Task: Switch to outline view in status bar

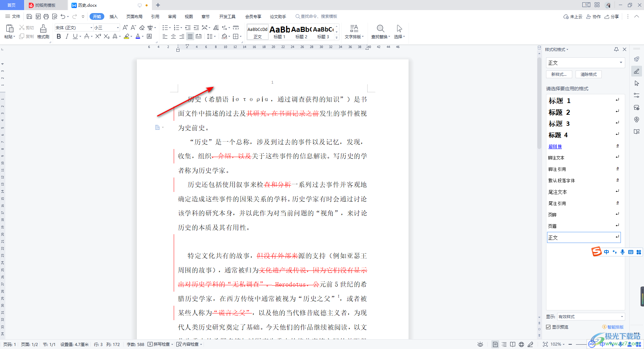Action: tap(504, 344)
